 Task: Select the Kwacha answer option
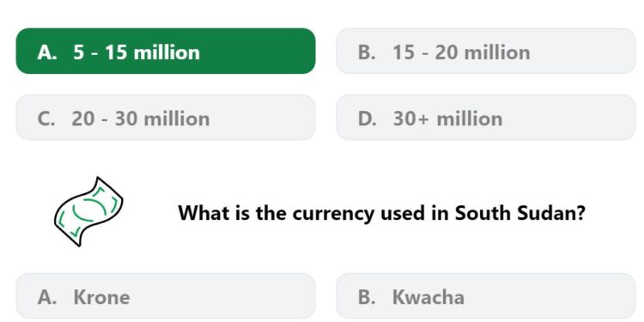tap(485, 295)
